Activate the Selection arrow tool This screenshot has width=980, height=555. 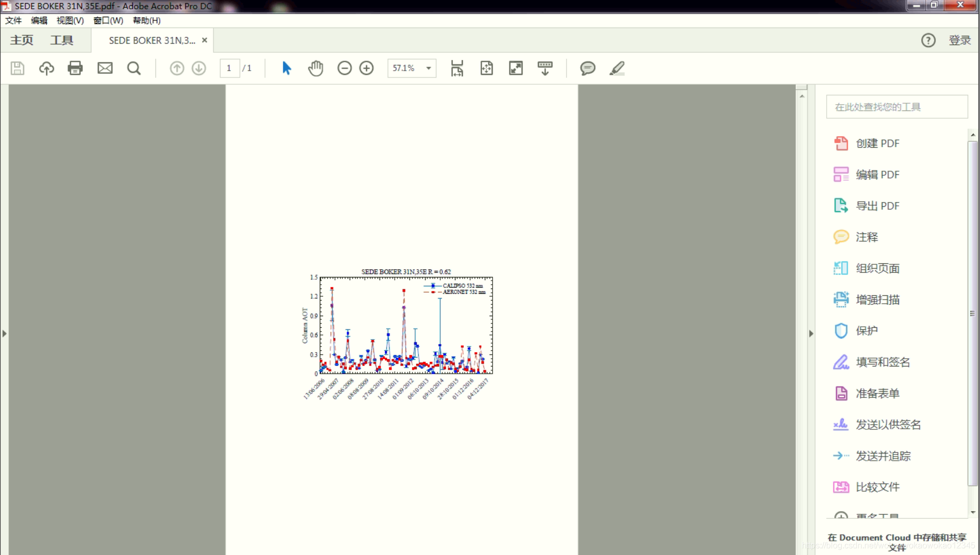[x=286, y=68]
